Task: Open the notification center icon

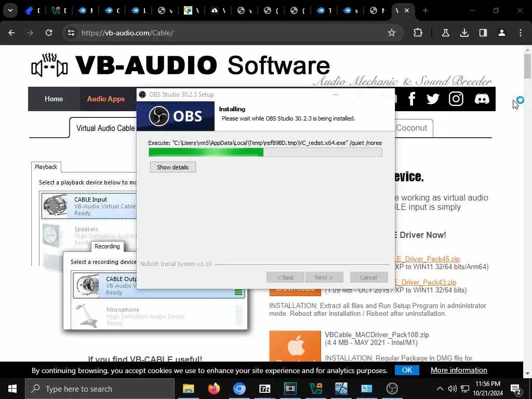Action: click(516, 389)
